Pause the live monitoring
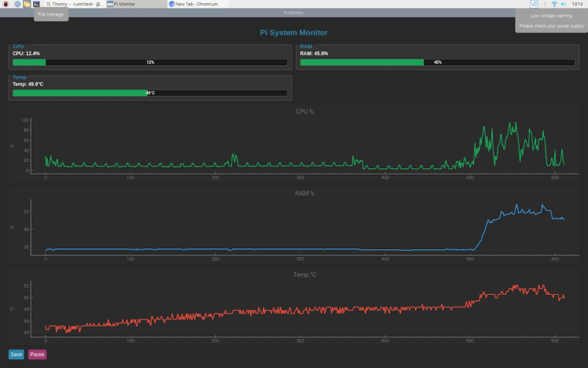Viewport: 588px width, 368px height. (37, 354)
